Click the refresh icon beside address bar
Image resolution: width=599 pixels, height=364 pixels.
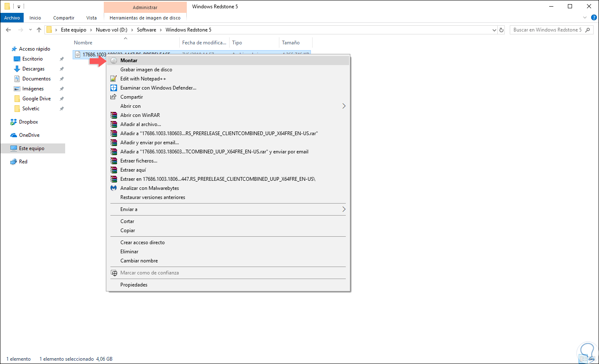501,30
